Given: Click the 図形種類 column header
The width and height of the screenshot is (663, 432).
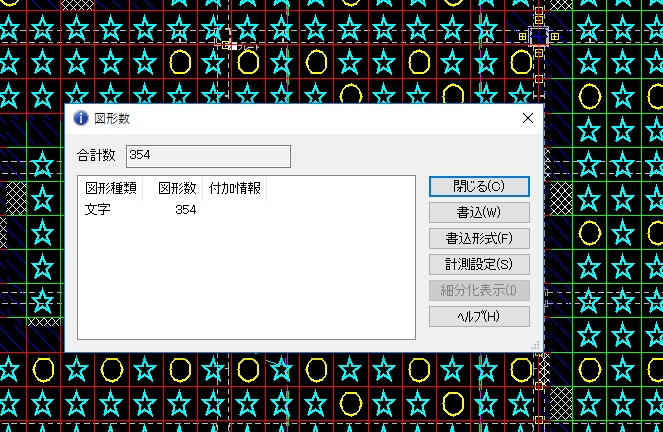Looking at the screenshot, I should tap(111, 188).
